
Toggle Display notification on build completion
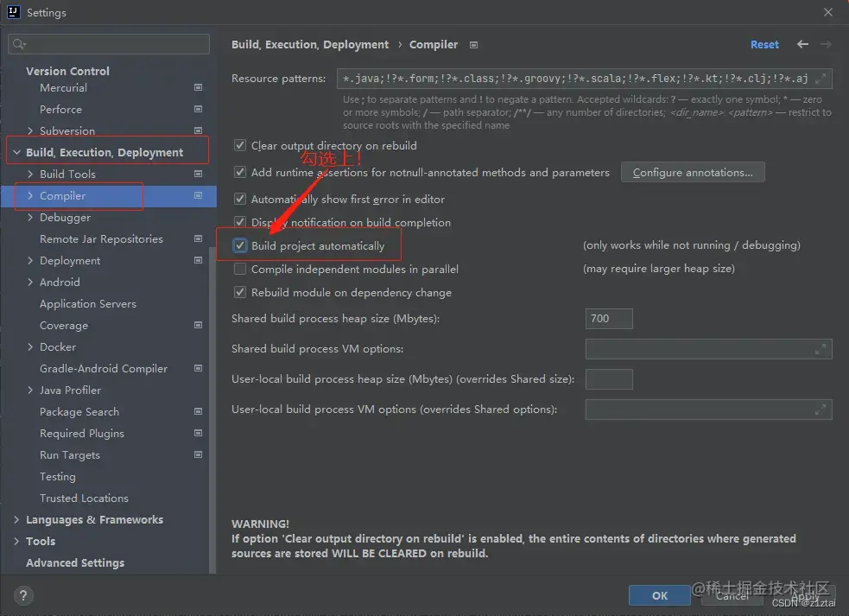pyautogui.click(x=240, y=222)
